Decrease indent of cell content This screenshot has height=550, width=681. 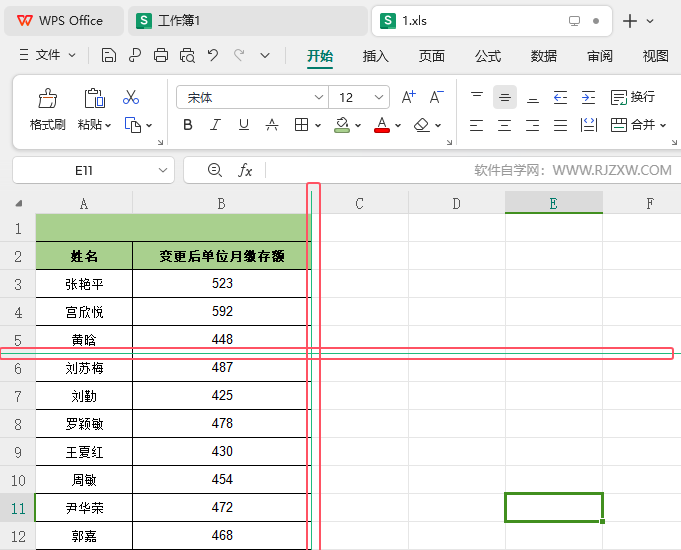(560, 97)
